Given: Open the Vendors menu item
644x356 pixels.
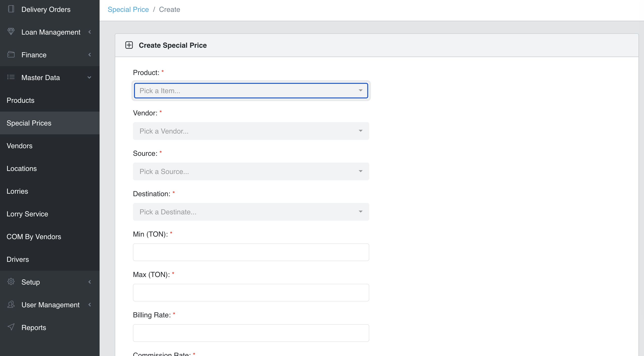Looking at the screenshot, I should pos(19,146).
